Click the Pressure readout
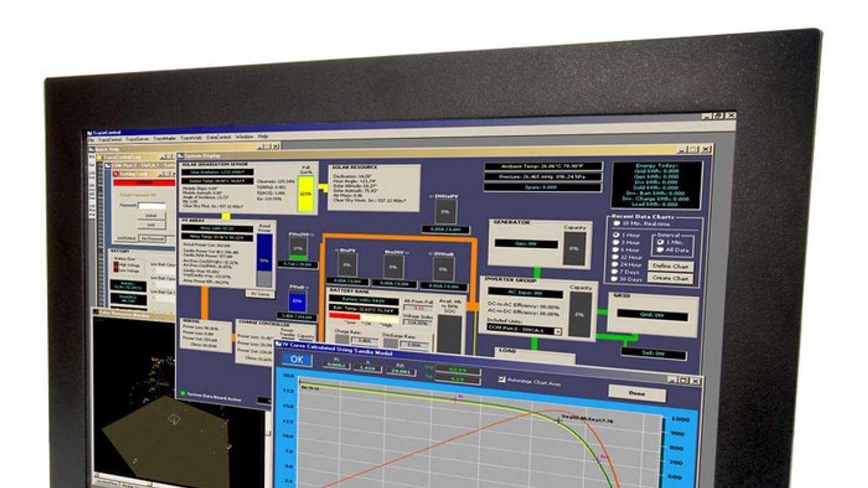Screen dimensions: 868x488 543,177
